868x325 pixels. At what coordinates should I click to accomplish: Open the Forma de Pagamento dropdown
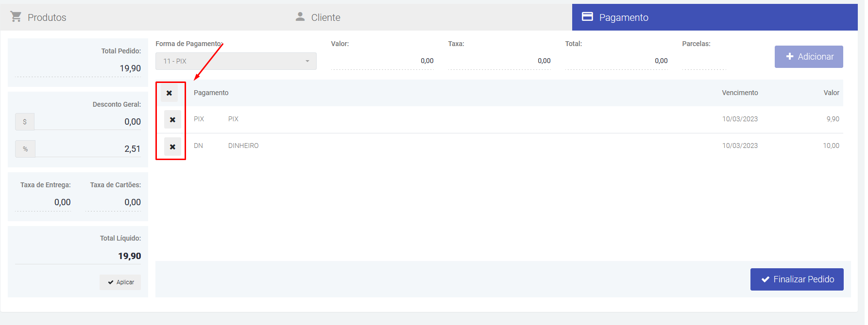point(236,61)
